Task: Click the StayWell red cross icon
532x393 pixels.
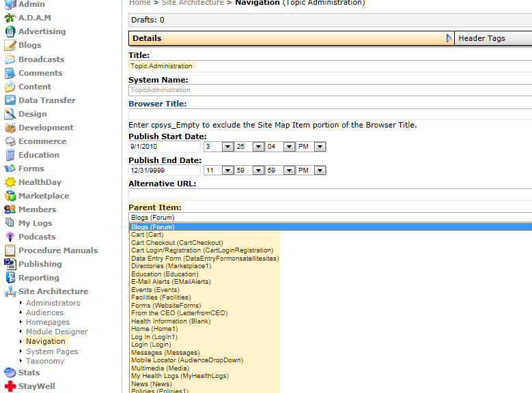Action: 10,386
